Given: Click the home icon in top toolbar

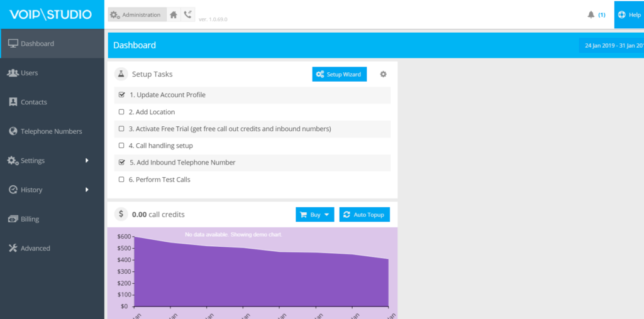Looking at the screenshot, I should [174, 14].
